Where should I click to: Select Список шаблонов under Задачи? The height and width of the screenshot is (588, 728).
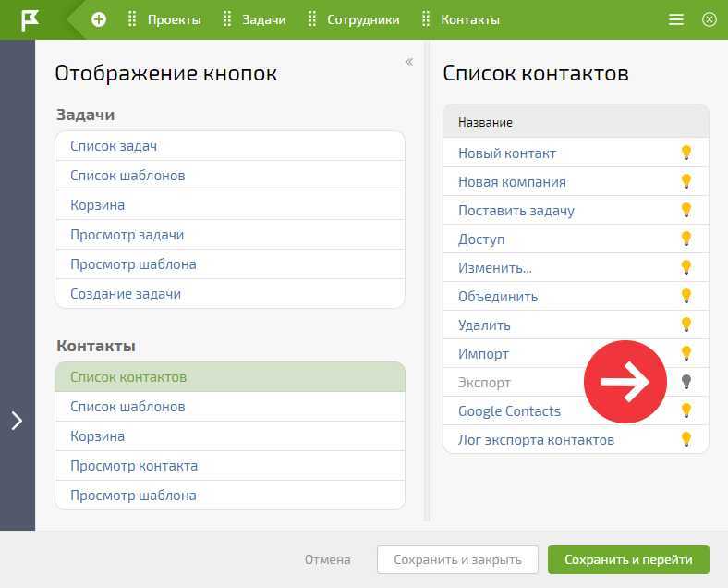click(x=230, y=176)
